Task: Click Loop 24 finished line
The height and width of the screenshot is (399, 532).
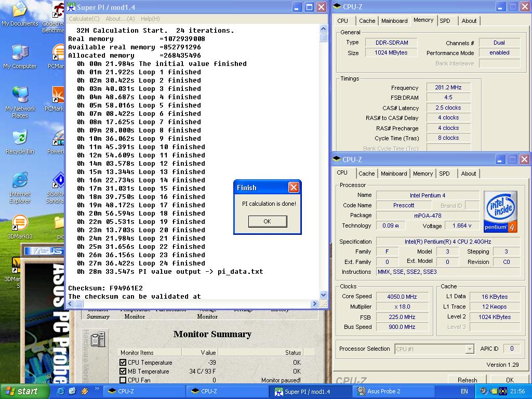Action: click(x=141, y=263)
